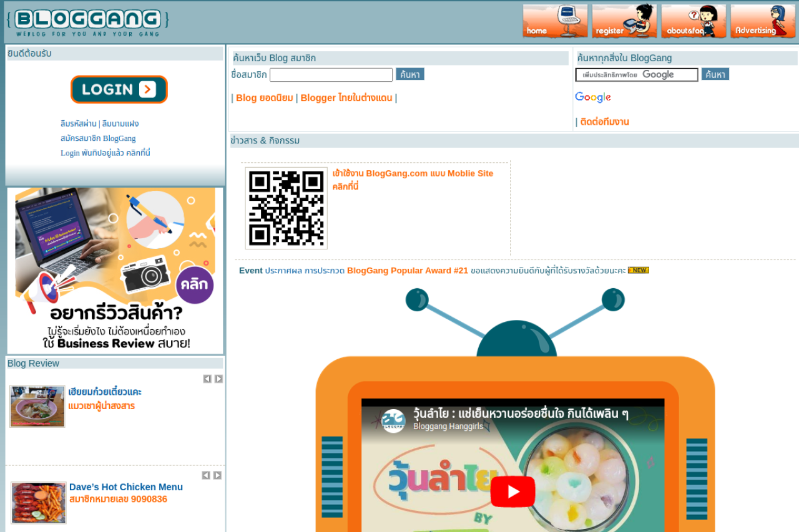This screenshot has height=532, width=799.
Task: Open the ลืมนามแฝง link
Action: 120,123
